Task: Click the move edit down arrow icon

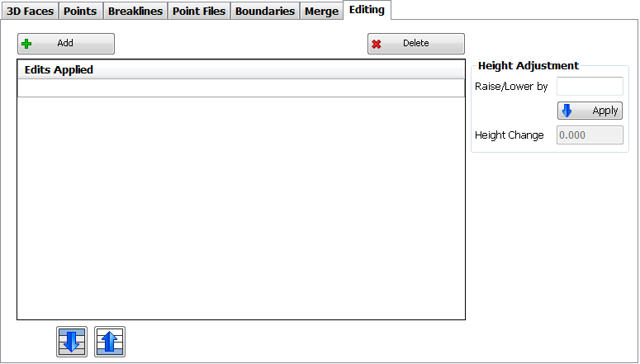Action: click(x=72, y=342)
